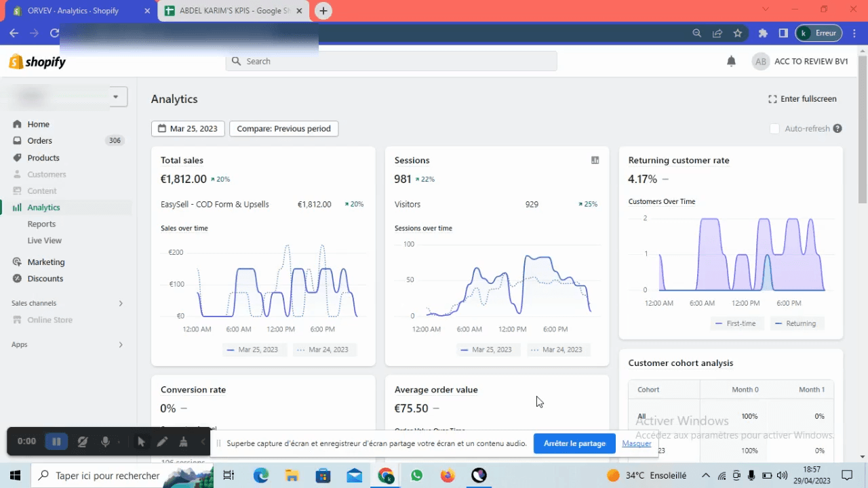Open Products in the sidebar
The height and width of the screenshot is (488, 868).
pyautogui.click(x=43, y=158)
